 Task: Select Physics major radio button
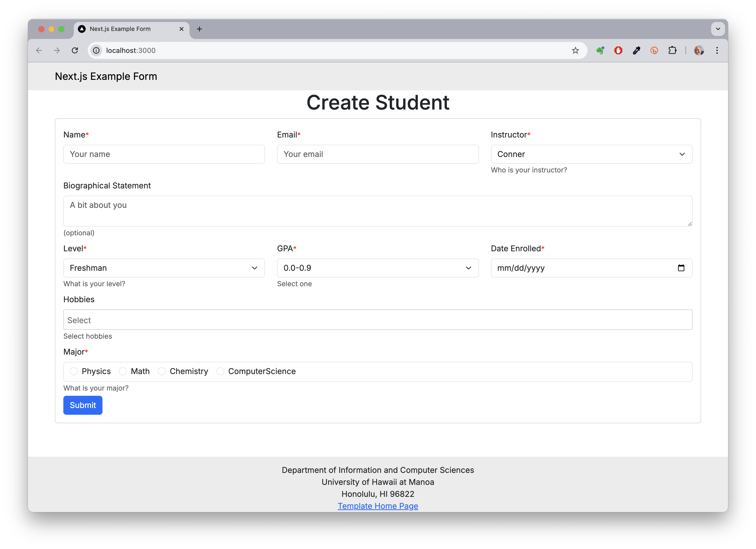click(74, 371)
